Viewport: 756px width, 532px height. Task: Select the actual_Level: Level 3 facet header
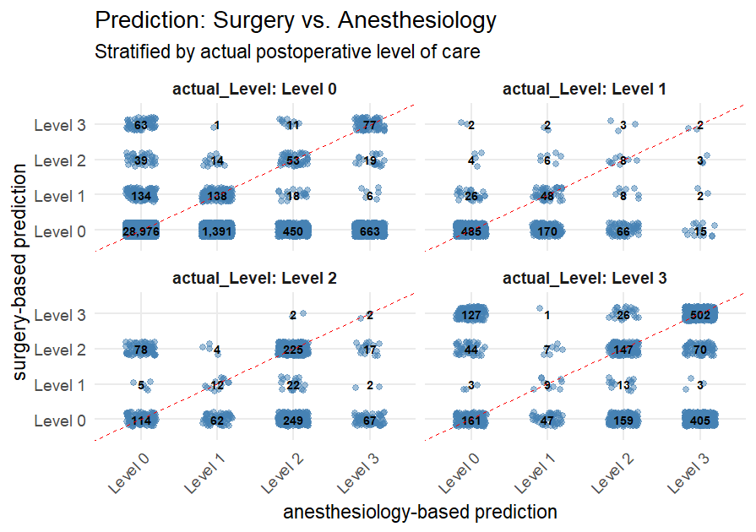coord(585,277)
